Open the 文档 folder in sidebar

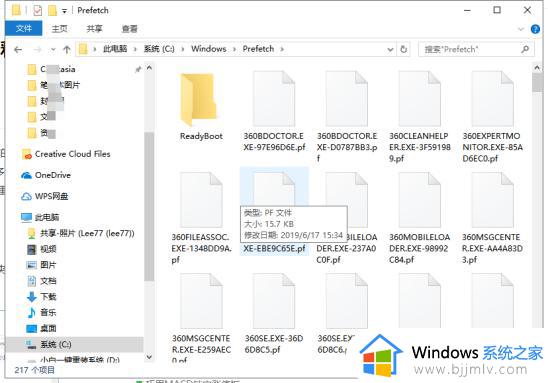tap(42, 281)
